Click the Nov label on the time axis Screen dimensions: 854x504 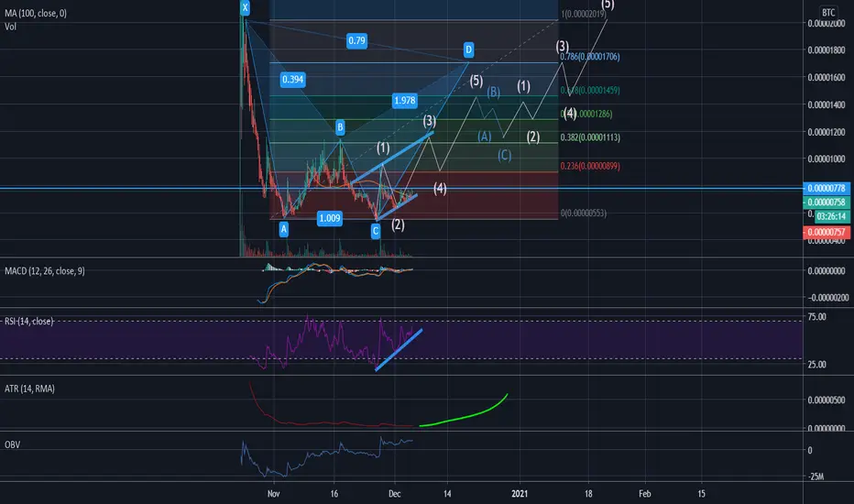click(273, 494)
